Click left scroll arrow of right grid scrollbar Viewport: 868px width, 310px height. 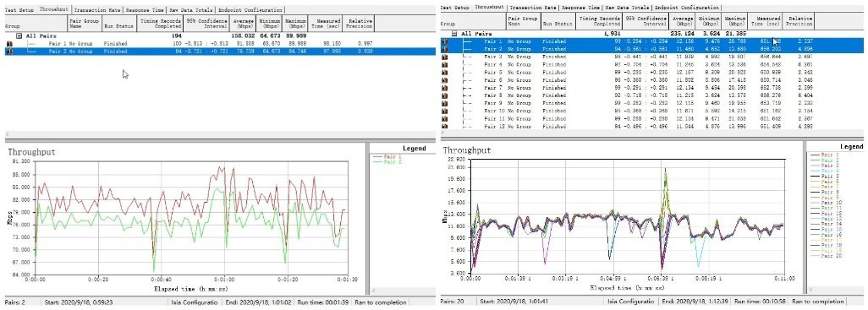point(442,133)
